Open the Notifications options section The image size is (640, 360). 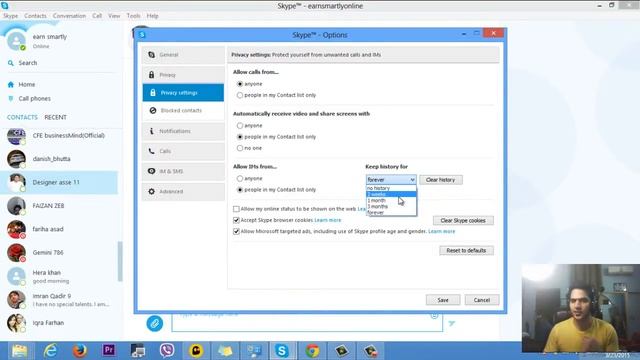[x=183, y=131]
